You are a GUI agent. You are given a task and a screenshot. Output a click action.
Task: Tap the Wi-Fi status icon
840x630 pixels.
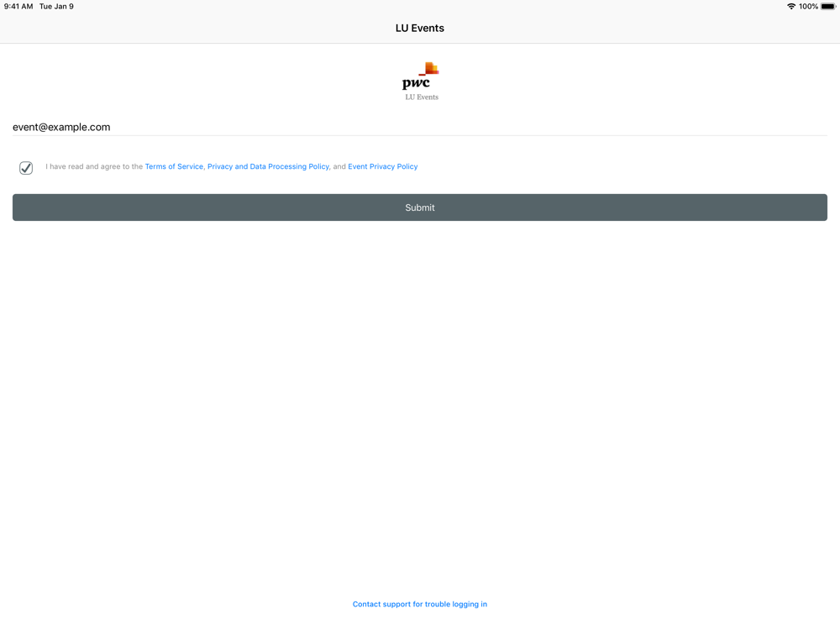(790, 7)
